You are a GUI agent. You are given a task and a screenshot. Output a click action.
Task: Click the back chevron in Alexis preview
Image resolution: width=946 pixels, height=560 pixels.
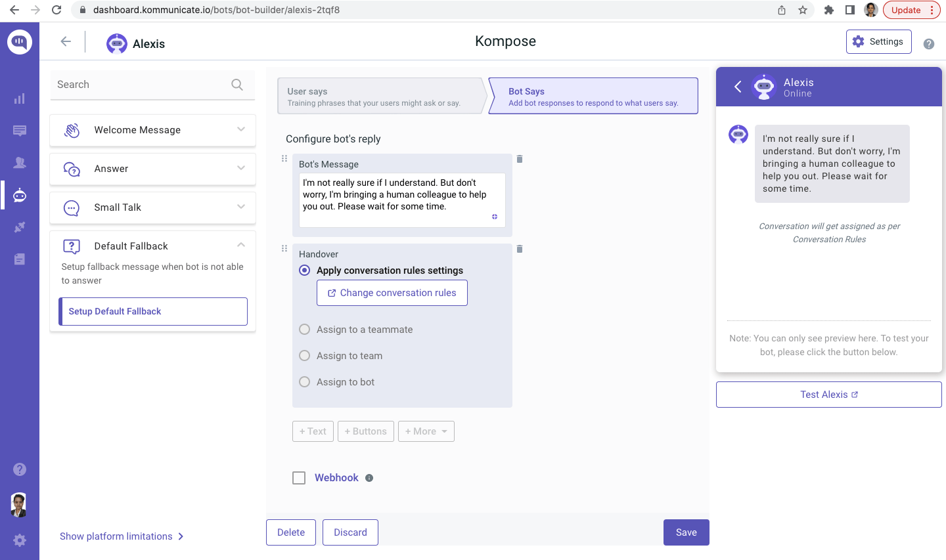click(x=738, y=87)
